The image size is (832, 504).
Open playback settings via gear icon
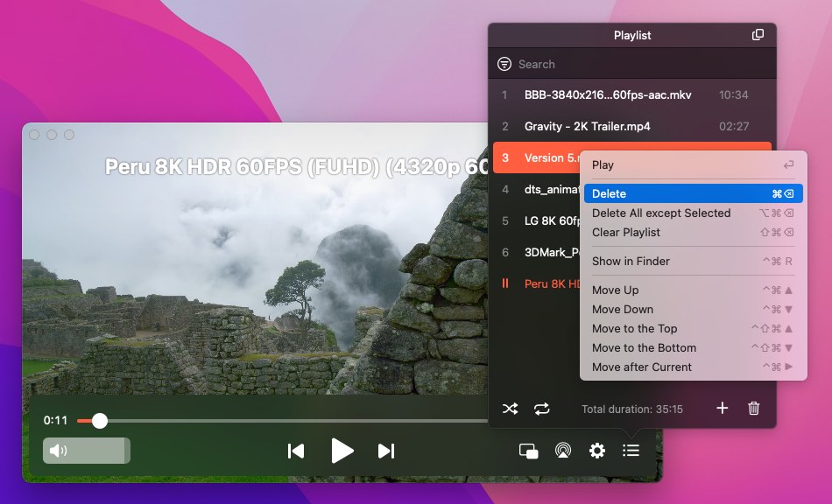click(x=596, y=450)
